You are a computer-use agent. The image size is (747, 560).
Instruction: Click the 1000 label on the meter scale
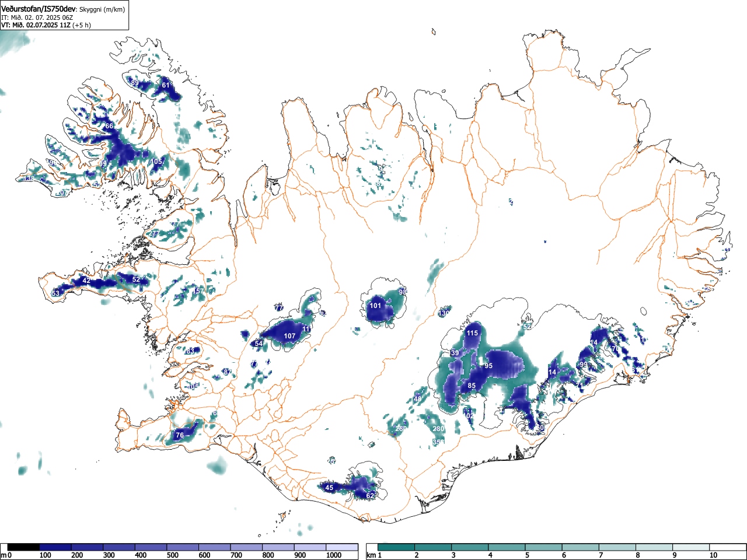(x=334, y=555)
